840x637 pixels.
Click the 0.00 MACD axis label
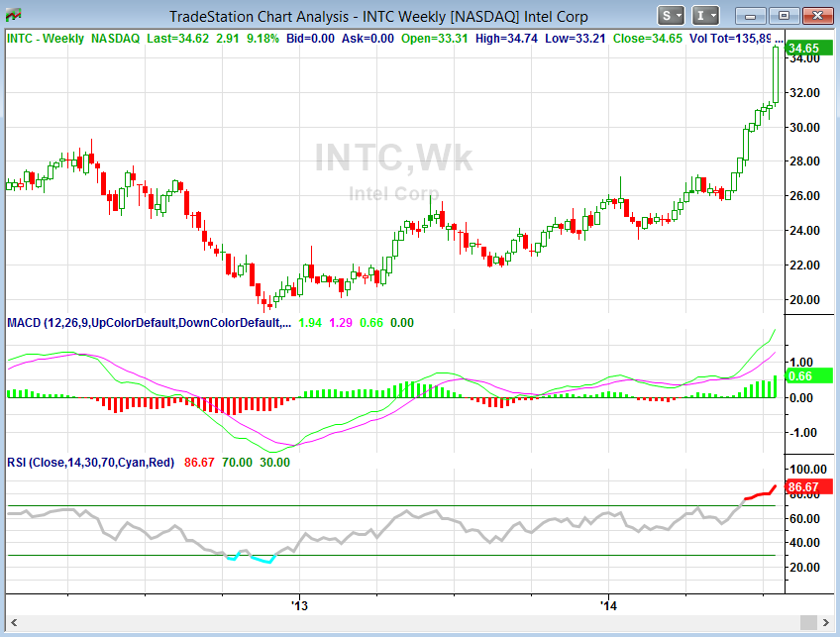(801, 397)
